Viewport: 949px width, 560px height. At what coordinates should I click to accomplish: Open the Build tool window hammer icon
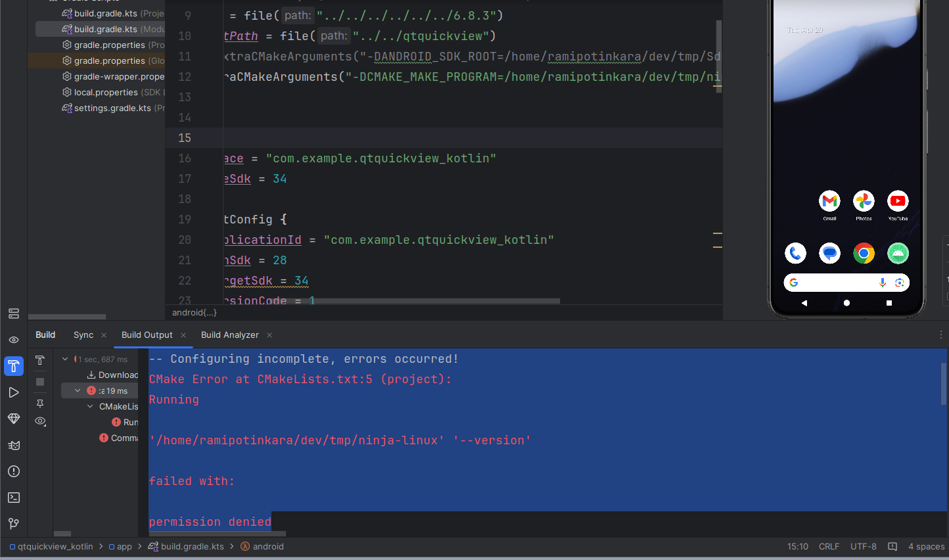click(x=14, y=366)
